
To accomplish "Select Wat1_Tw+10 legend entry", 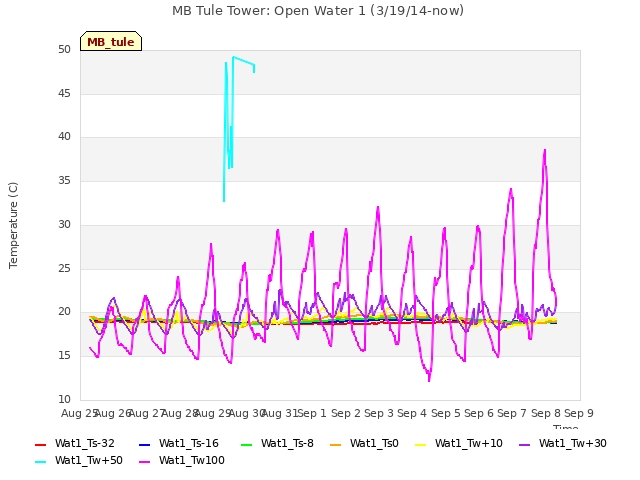I will click(459, 443).
